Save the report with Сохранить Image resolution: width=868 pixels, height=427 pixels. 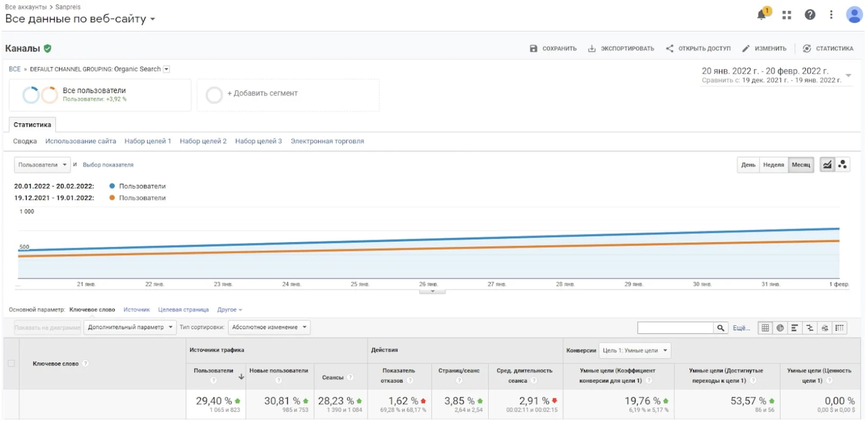[553, 48]
